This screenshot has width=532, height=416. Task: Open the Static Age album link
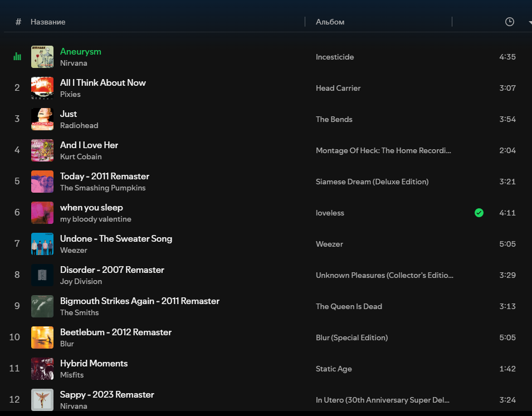tap(334, 369)
